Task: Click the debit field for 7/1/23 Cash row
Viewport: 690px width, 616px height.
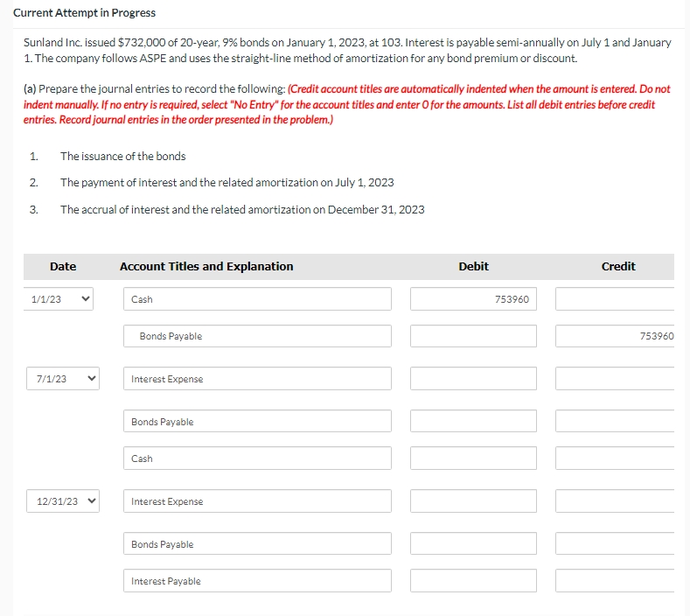Action: click(473, 458)
